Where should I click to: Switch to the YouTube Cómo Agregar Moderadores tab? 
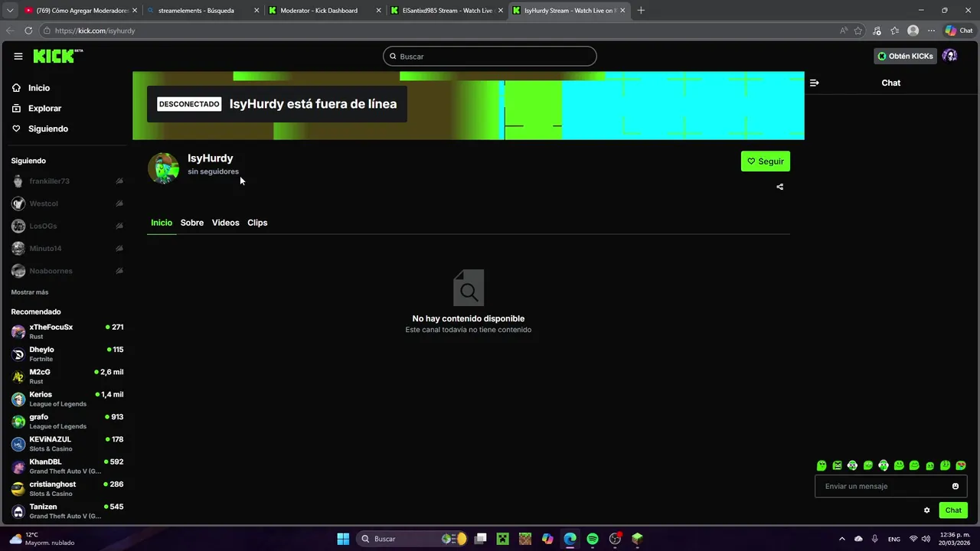pos(80,11)
